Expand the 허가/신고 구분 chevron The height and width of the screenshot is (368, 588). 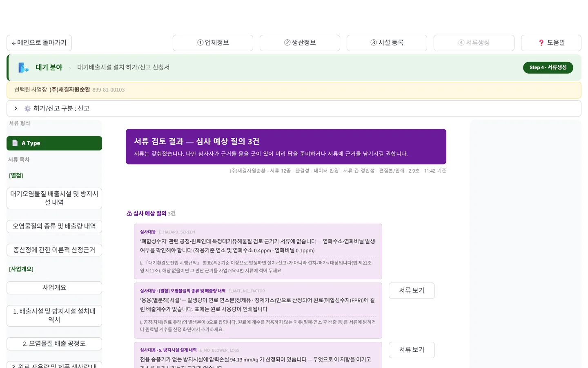click(x=16, y=108)
